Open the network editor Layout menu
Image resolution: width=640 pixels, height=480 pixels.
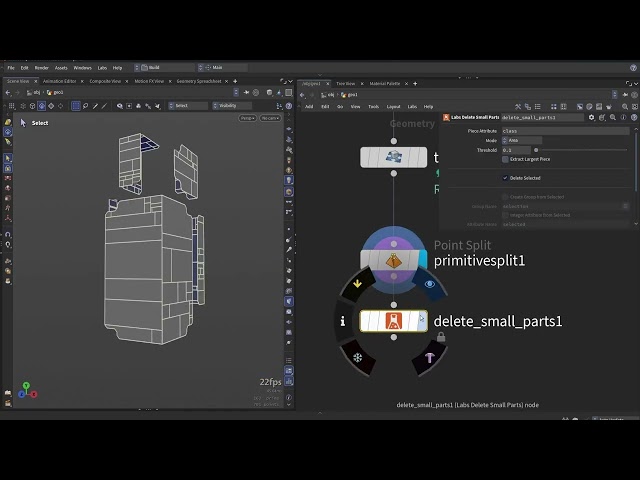click(393, 107)
